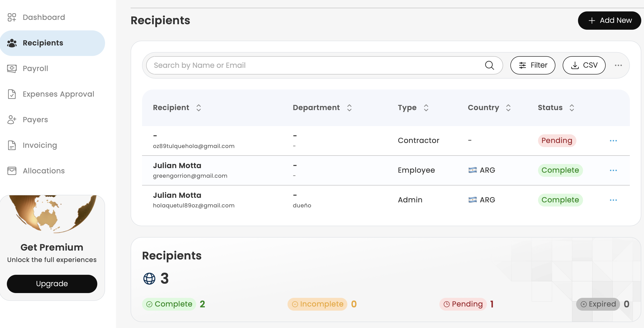644x328 pixels.
Task: Open Expenses Approval in the sidebar
Action: (x=58, y=94)
